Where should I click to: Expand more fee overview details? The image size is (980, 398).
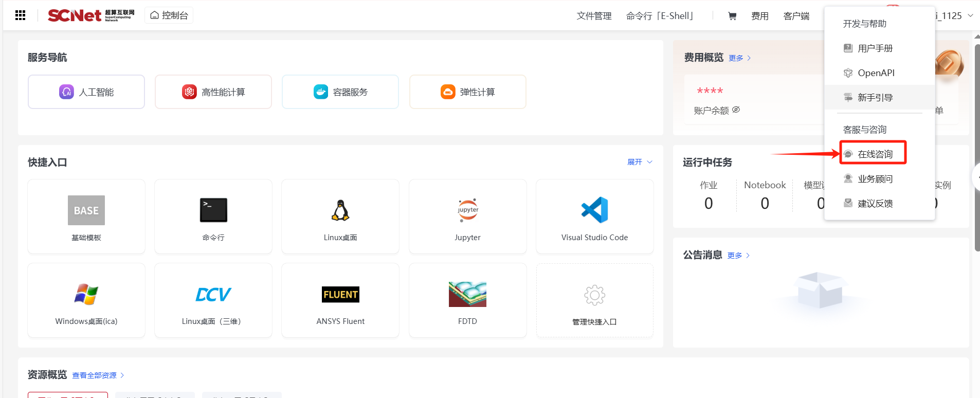tap(739, 58)
